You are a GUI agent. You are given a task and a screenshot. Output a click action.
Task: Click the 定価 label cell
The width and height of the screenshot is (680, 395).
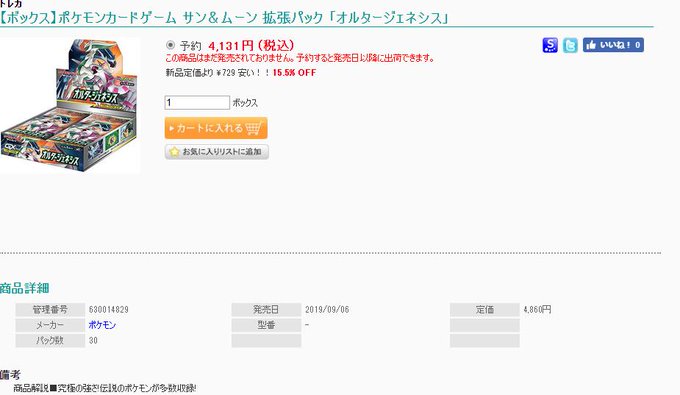(485, 310)
